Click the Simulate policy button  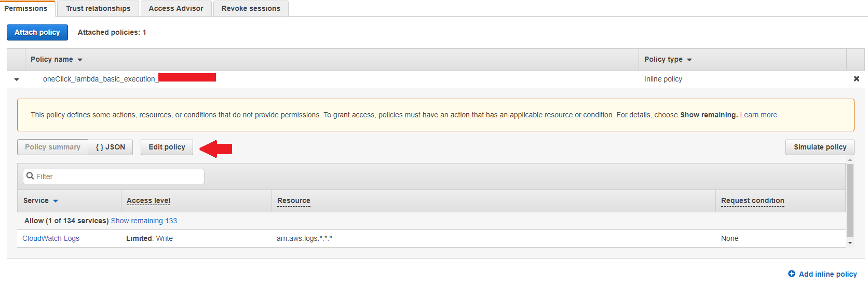tap(820, 147)
